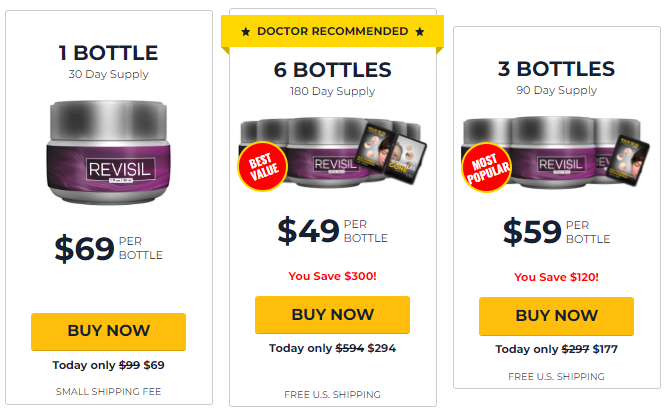Click the Most Popular red badge
Viewport: 668px width, 413px height.
(487, 168)
